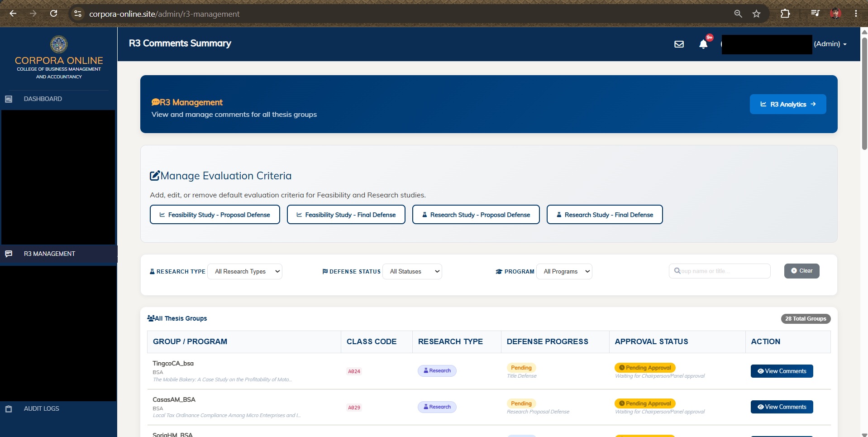Open the All Statuses defense dropdown
868x437 pixels.
pyautogui.click(x=412, y=271)
